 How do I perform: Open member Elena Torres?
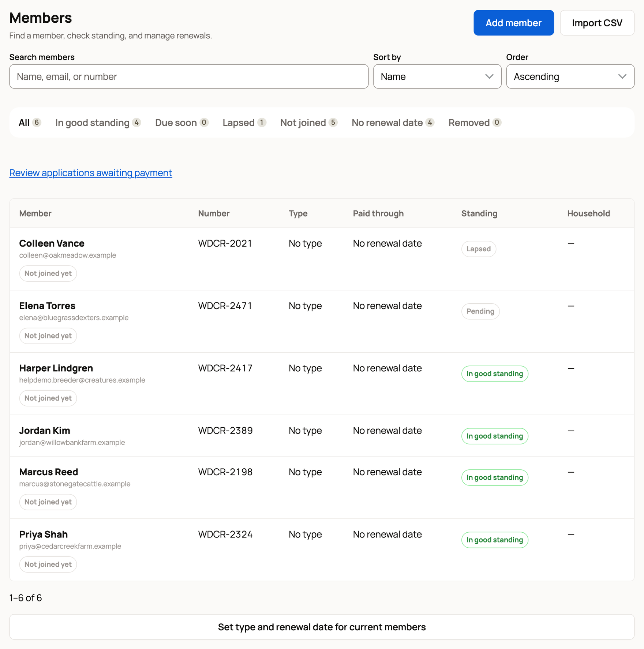pos(47,306)
